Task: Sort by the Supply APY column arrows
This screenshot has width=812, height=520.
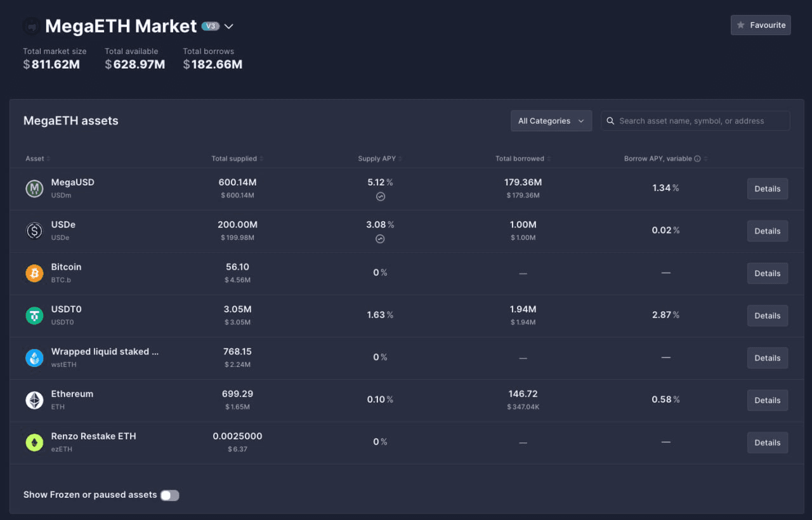Action: coord(400,159)
